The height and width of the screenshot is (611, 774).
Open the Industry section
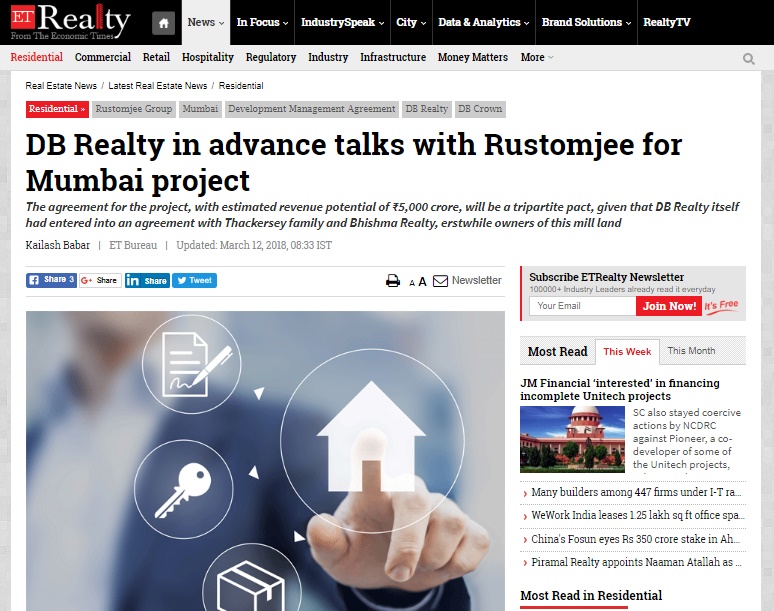pos(328,57)
